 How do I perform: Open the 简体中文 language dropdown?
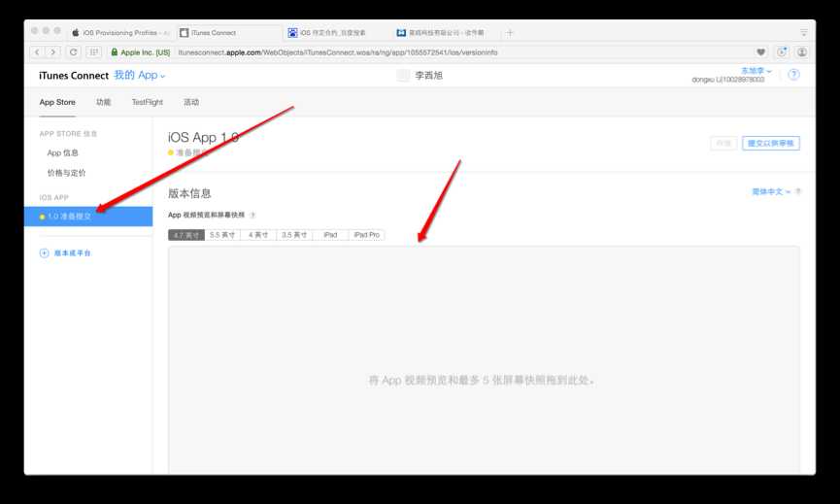[771, 191]
